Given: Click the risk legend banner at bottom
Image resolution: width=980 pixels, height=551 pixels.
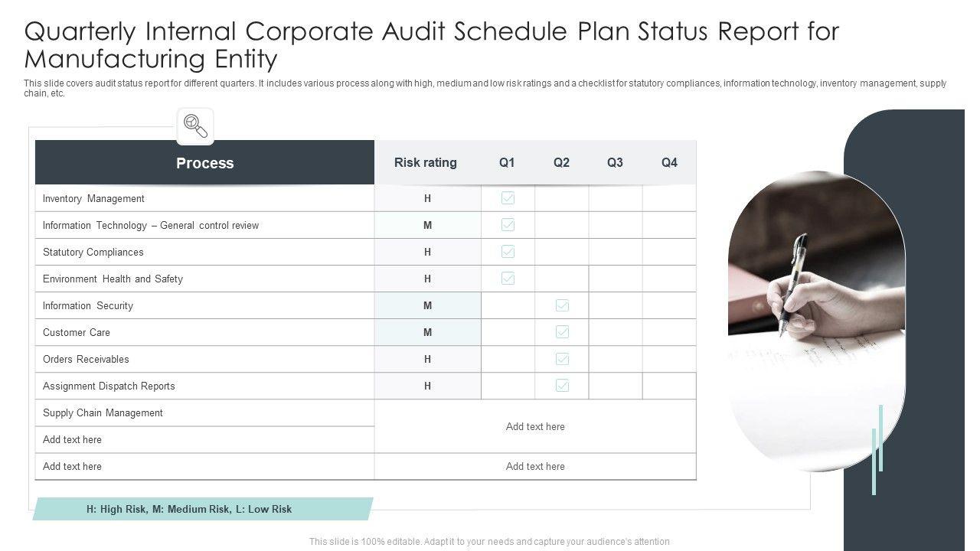Looking at the screenshot, I should click(x=190, y=509).
